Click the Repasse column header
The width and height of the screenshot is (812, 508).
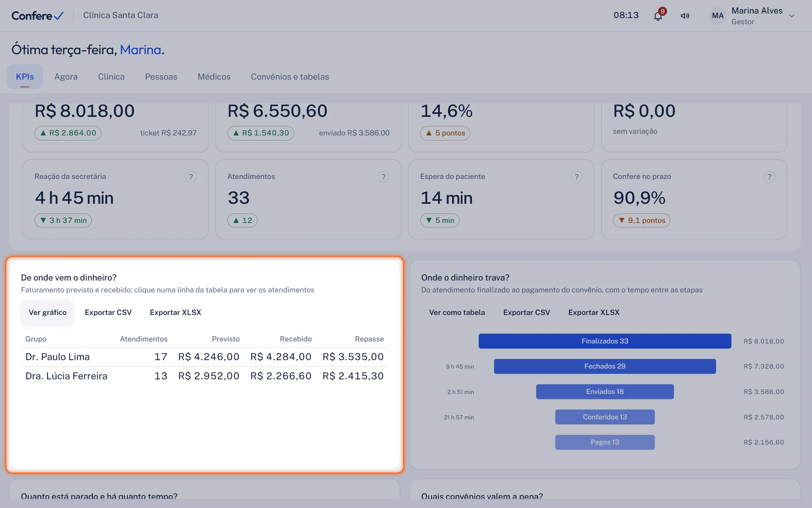point(369,339)
